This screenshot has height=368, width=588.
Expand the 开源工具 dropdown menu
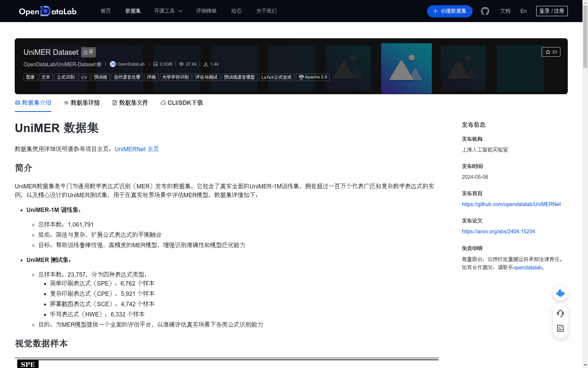[168, 11]
